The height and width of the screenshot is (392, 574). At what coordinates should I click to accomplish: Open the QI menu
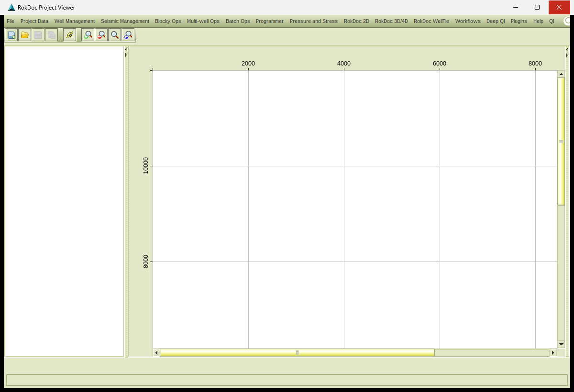tap(552, 21)
